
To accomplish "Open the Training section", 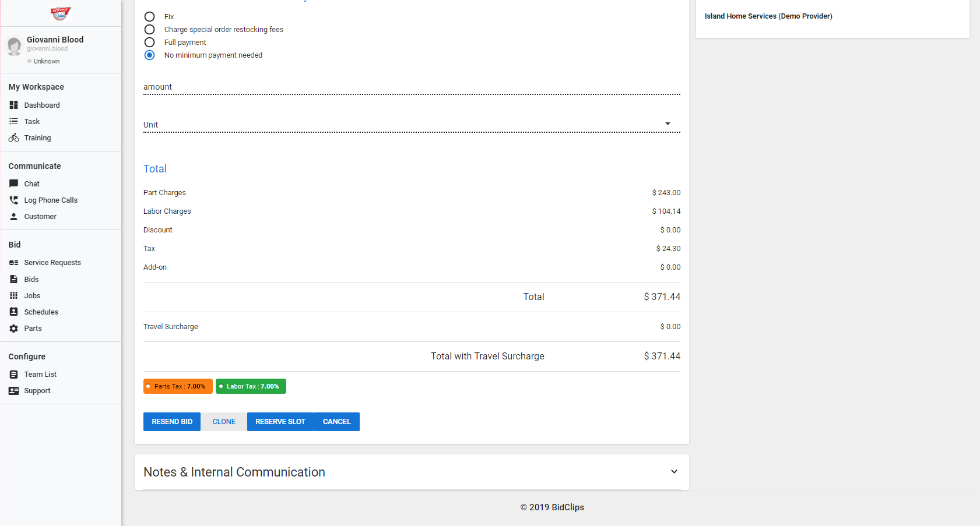I will (37, 137).
